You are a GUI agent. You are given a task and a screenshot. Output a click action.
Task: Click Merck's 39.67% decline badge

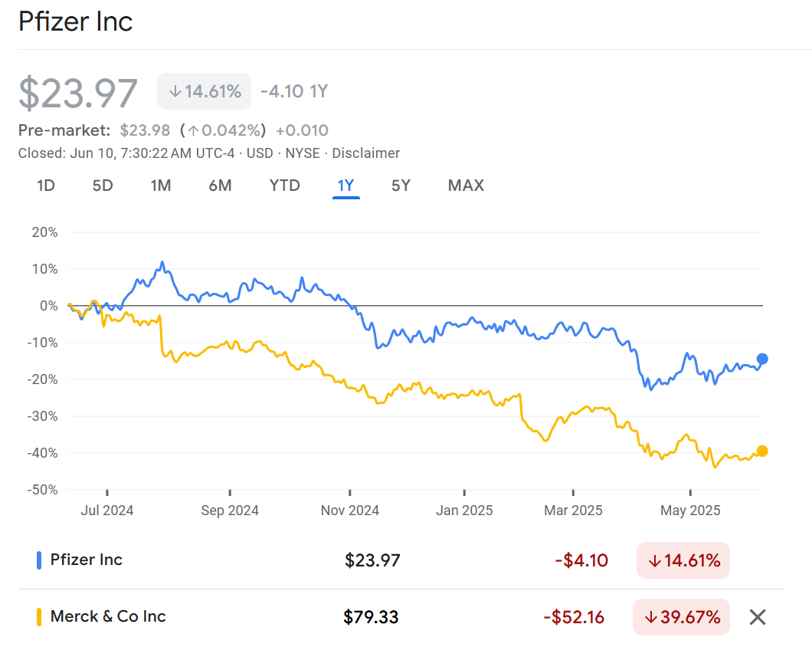click(x=681, y=617)
